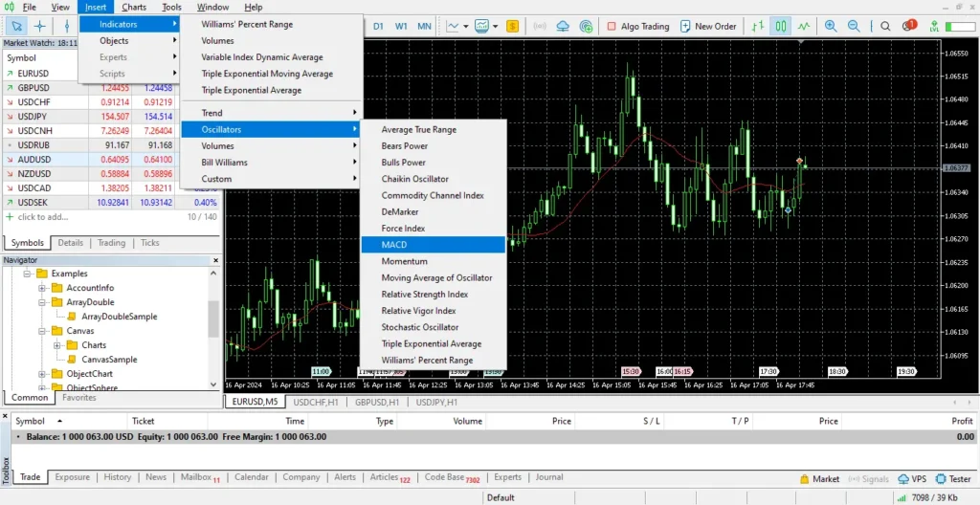Screen dimensions: 980x505
Task: Select the vertical line drawing tool
Action: point(66,26)
